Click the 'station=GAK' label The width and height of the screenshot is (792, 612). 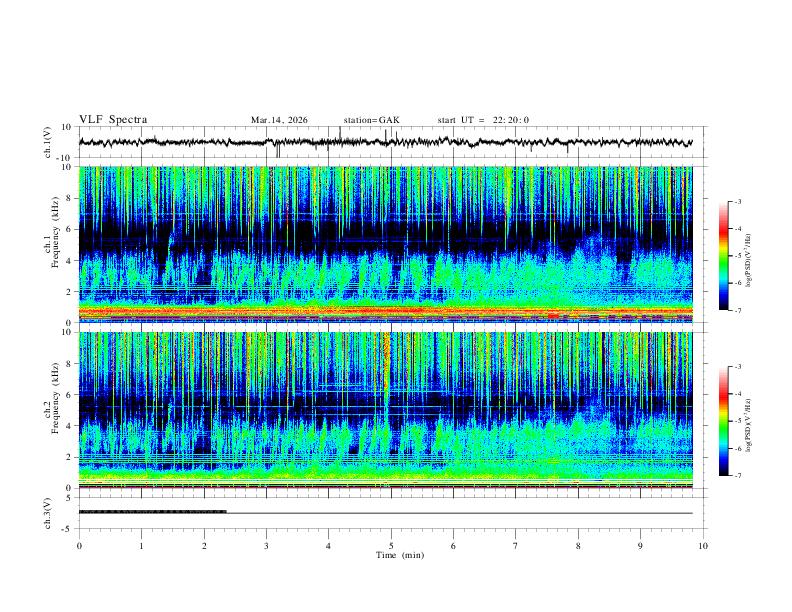click(x=371, y=120)
